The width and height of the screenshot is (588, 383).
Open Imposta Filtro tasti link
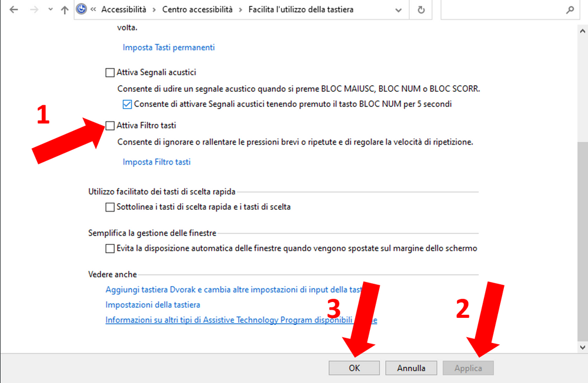[156, 162]
